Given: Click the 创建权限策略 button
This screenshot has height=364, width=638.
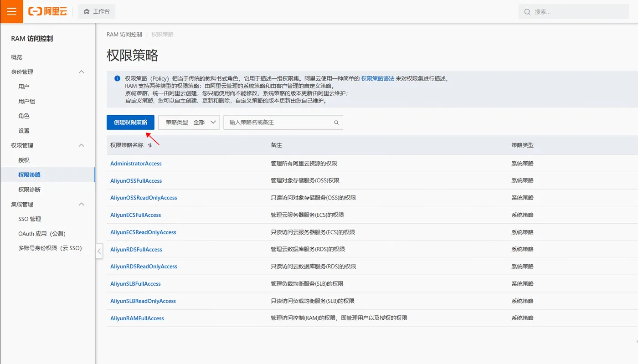Looking at the screenshot, I should tap(130, 123).
